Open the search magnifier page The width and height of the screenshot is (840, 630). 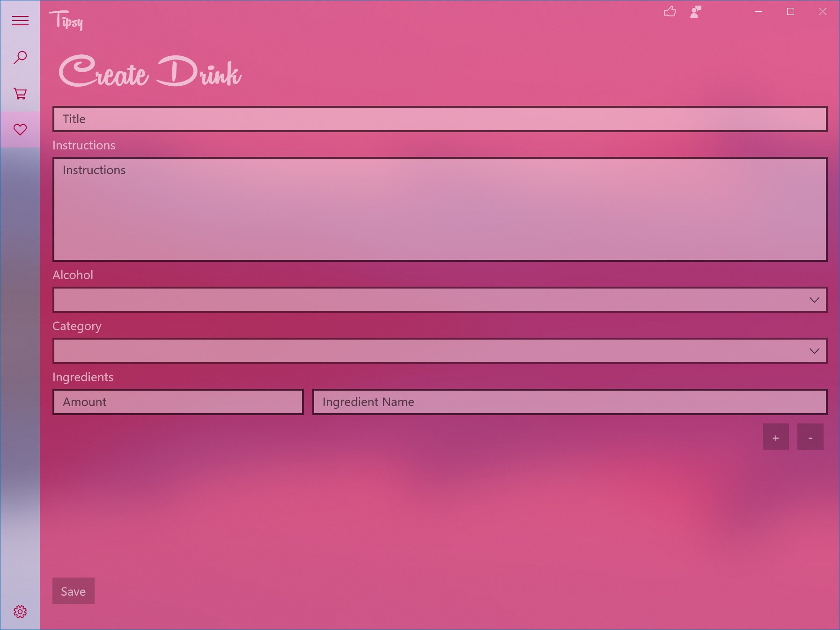(20, 57)
